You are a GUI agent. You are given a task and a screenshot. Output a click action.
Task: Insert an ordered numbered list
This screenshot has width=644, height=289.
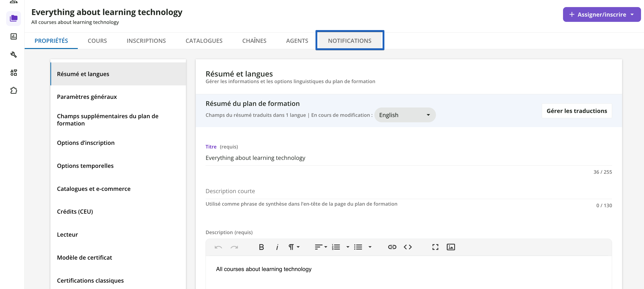336,247
